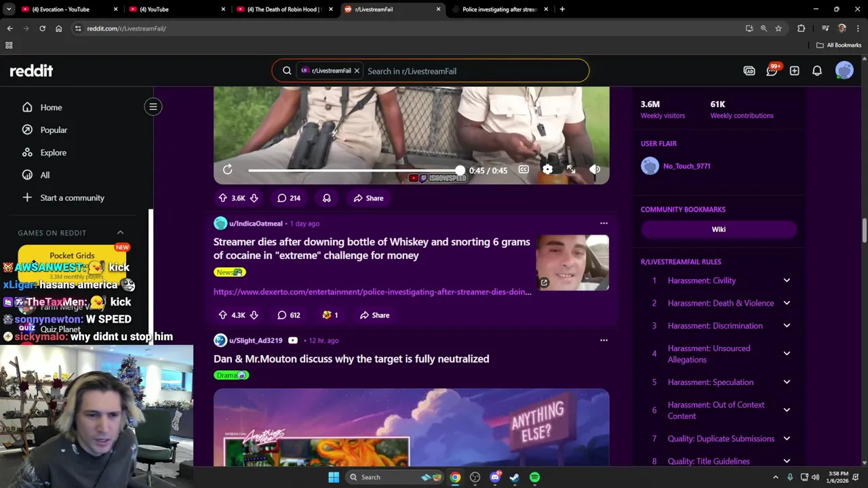Open the u/Slight_Ad3219 profile link

(256, 340)
